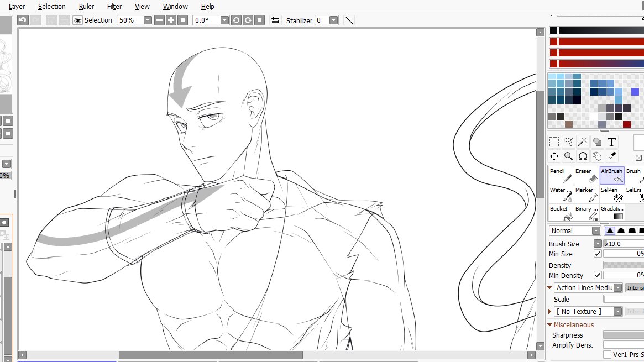Image resolution: width=644 pixels, height=362 pixels.
Task: Click the zoom out minus button
Action: click(160, 20)
